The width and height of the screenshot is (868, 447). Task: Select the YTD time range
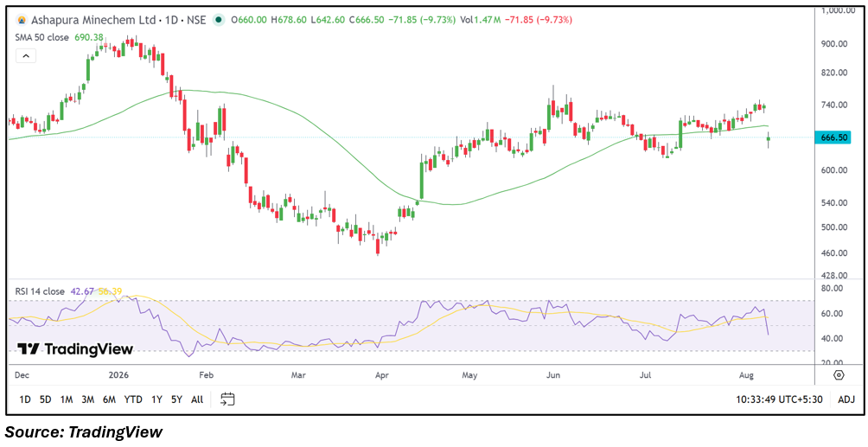pos(133,399)
